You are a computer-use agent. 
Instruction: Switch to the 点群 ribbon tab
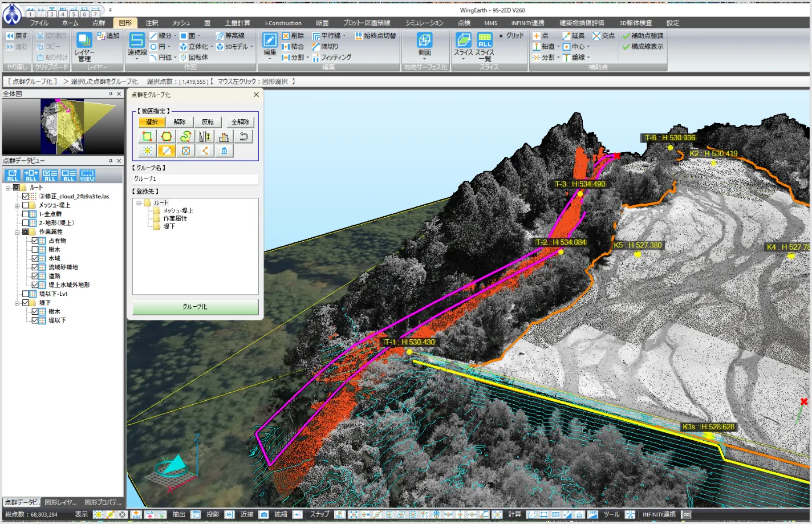click(x=99, y=23)
